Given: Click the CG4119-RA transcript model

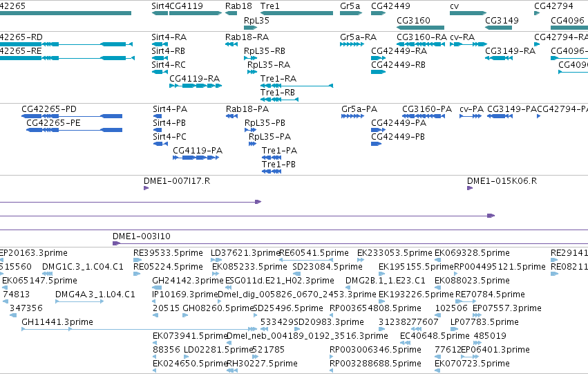Looking at the screenshot, I should (x=196, y=86).
